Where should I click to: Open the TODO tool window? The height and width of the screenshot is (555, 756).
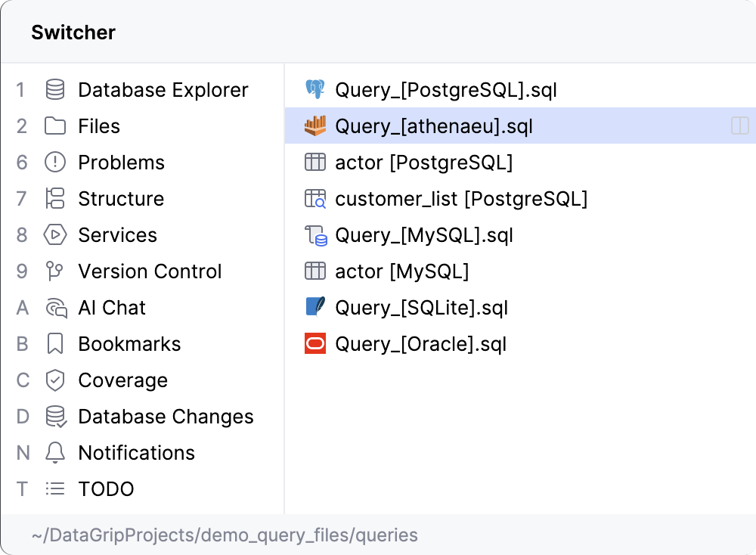click(x=106, y=489)
